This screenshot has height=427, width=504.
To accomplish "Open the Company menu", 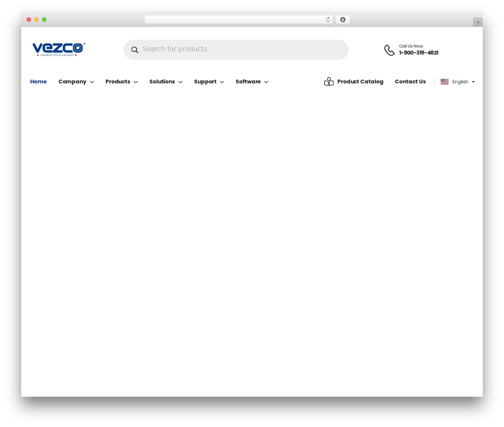I will click(76, 82).
